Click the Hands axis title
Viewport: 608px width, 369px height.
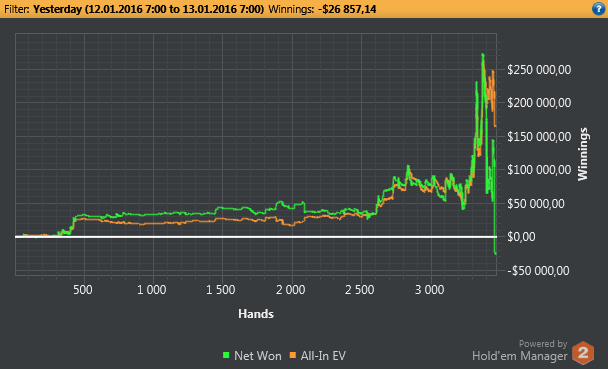click(x=256, y=314)
